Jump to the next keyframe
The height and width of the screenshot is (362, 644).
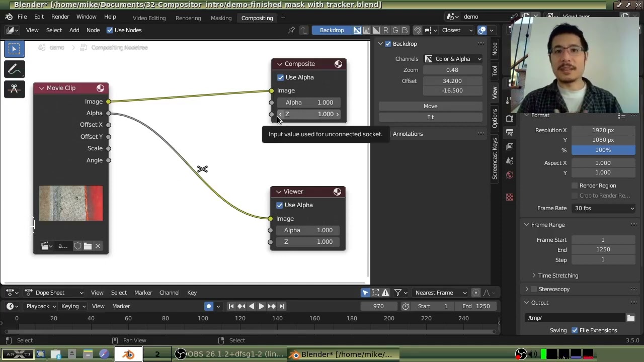(272, 306)
